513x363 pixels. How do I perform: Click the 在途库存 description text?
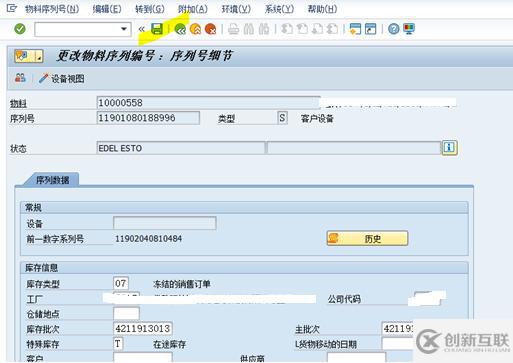pyautogui.click(x=169, y=344)
